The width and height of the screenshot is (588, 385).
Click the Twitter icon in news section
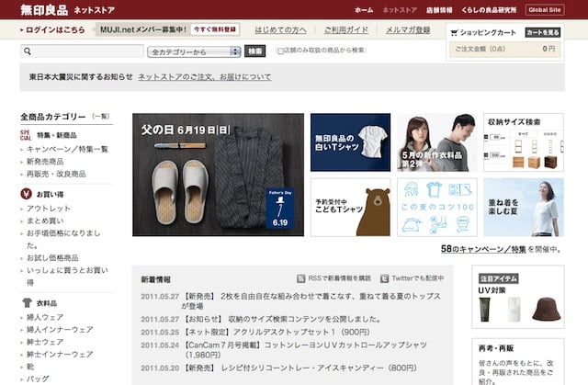[384, 278]
